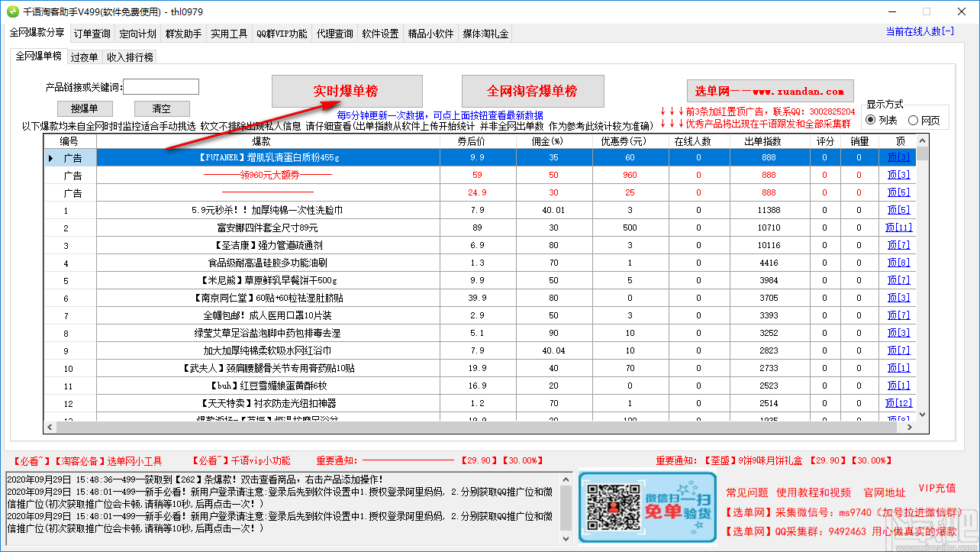980x552 pixels.
Task: Open the 软件设置 tab
Action: [x=381, y=34]
